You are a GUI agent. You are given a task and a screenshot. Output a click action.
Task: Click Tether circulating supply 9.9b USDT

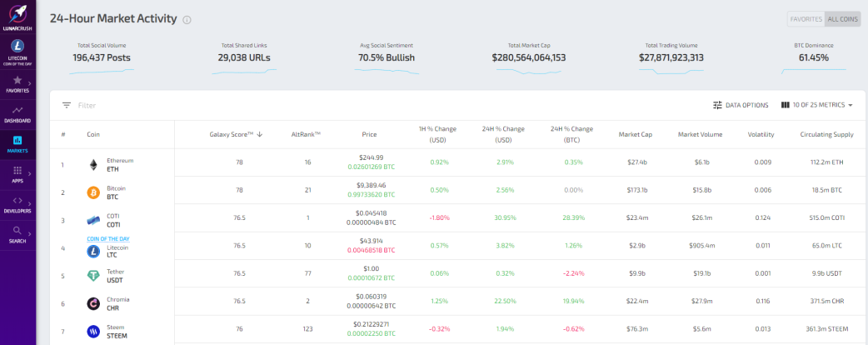pos(826,273)
